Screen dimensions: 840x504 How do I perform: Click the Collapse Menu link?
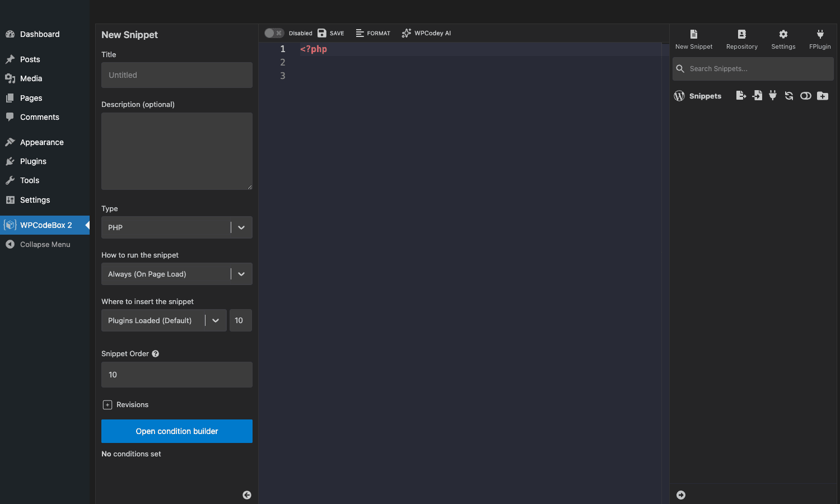pos(45,244)
